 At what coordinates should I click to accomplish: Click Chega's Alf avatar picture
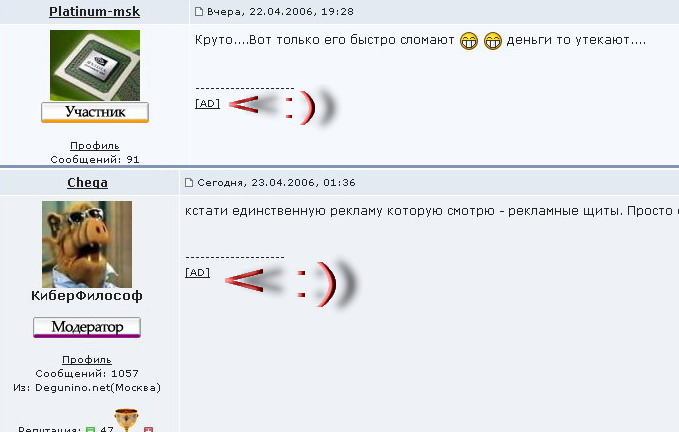coord(87,244)
